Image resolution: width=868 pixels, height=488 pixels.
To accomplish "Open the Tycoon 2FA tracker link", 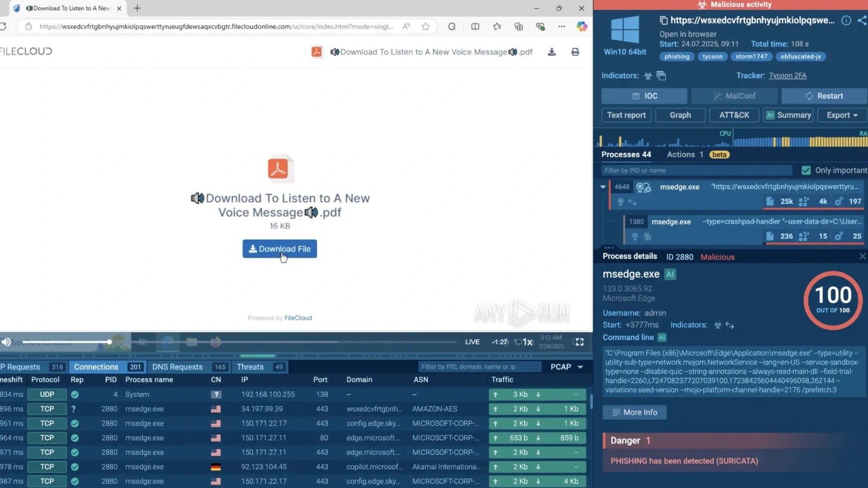I will [x=788, y=75].
